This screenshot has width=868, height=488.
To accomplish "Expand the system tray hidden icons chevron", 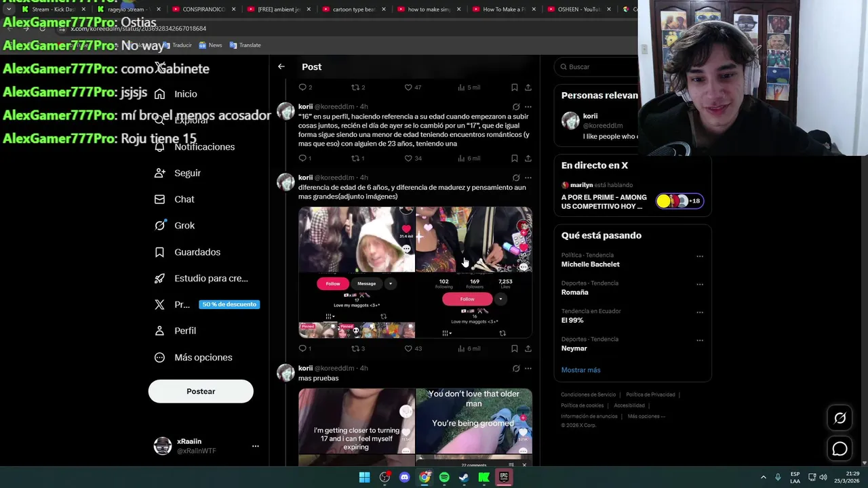I will 763,477.
